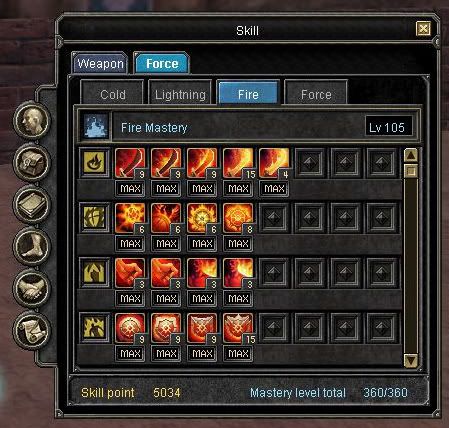Viewport: 449px width, 428px height.
Task: Click the book sidebar icon
Action: click(x=32, y=204)
